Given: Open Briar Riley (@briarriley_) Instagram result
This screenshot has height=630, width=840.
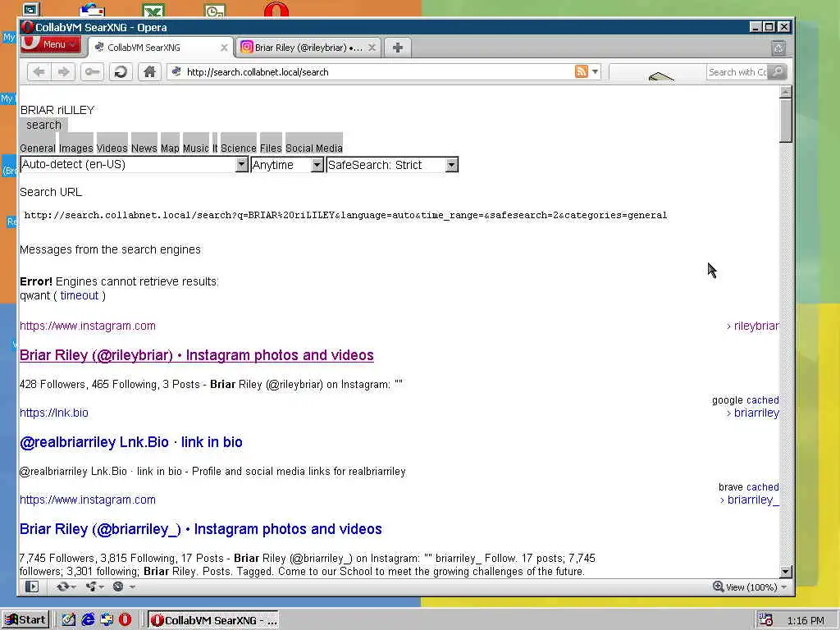Looking at the screenshot, I should (x=201, y=529).
